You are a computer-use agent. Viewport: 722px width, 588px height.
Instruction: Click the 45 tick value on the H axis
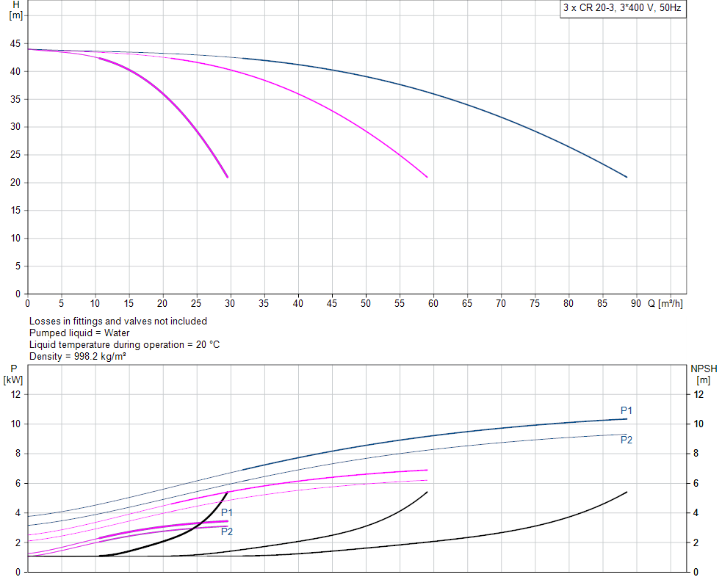click(15, 44)
